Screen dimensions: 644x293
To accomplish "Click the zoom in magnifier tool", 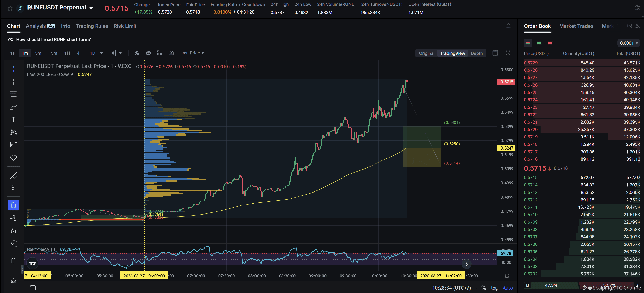I will point(14,188).
